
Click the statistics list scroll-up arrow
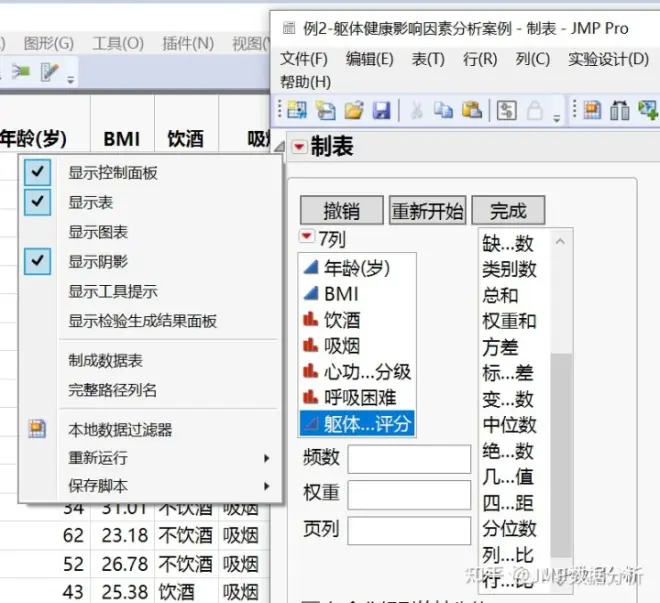560,242
